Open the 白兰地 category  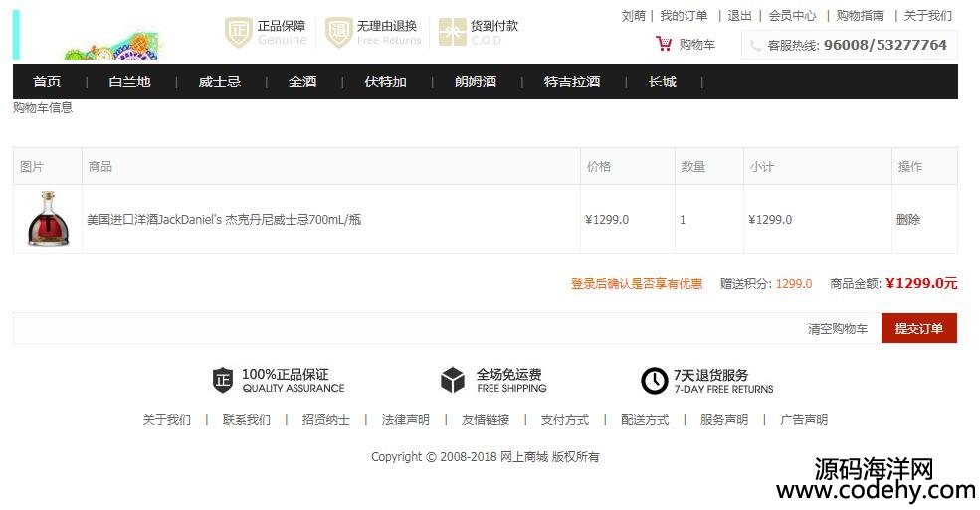click(x=130, y=82)
